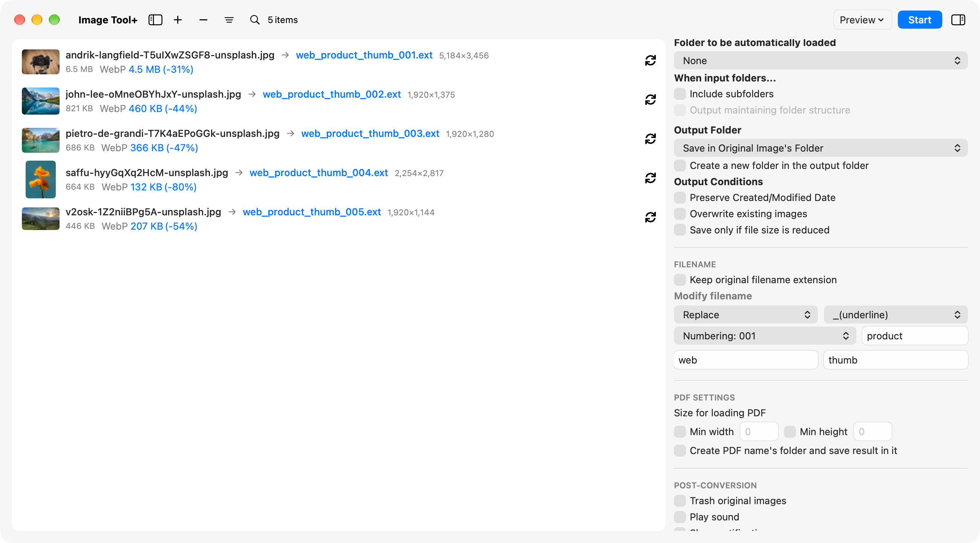Open the Replace filename mode dropdown
Image resolution: width=980 pixels, height=543 pixels.
point(746,315)
